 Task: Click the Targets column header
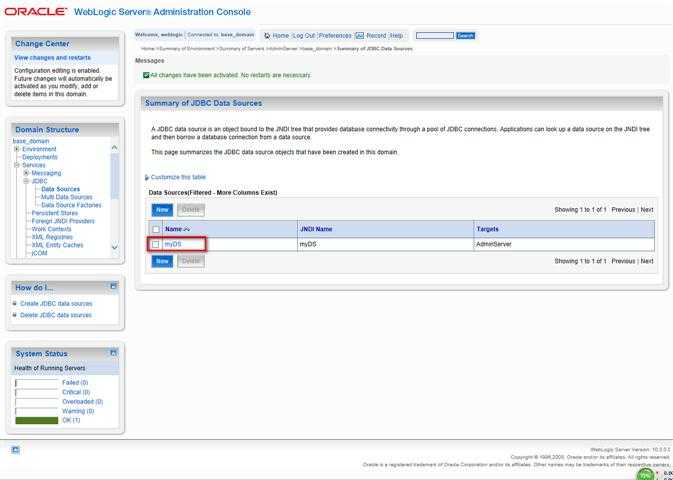click(488, 230)
